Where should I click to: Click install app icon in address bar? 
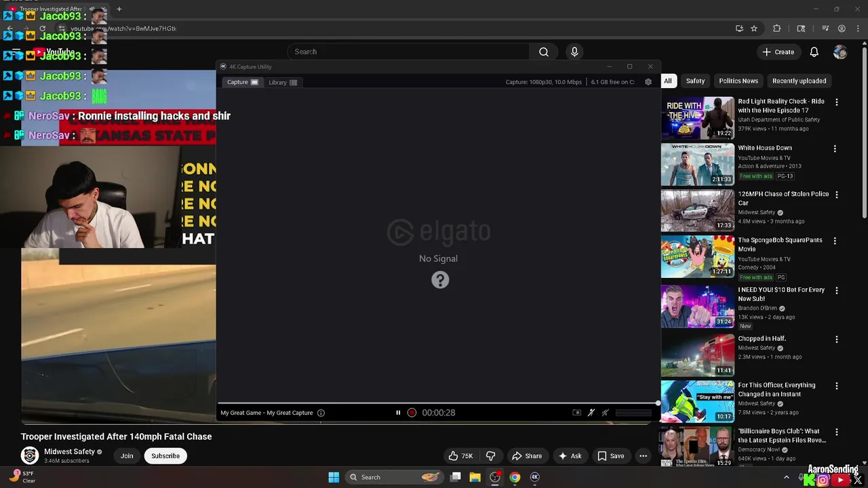[x=739, y=28]
